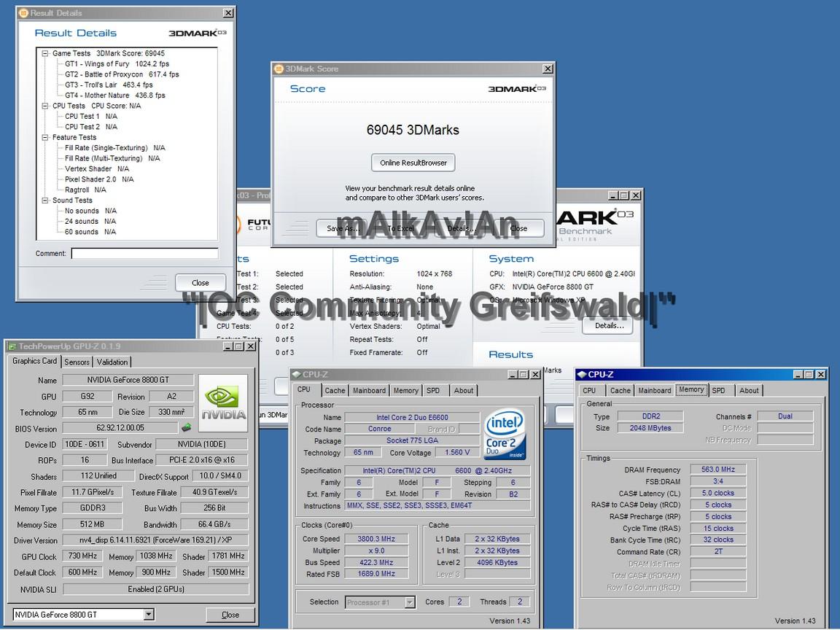Image resolution: width=840 pixels, height=630 pixels.
Task: Collapse the Game Tests tree node
Action: click(45, 53)
